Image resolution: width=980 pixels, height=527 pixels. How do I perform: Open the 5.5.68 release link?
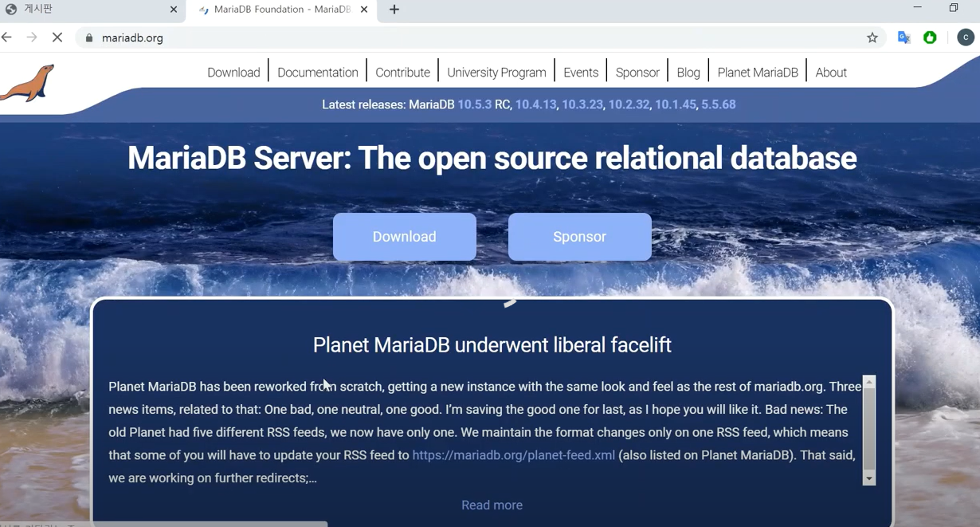coord(719,104)
